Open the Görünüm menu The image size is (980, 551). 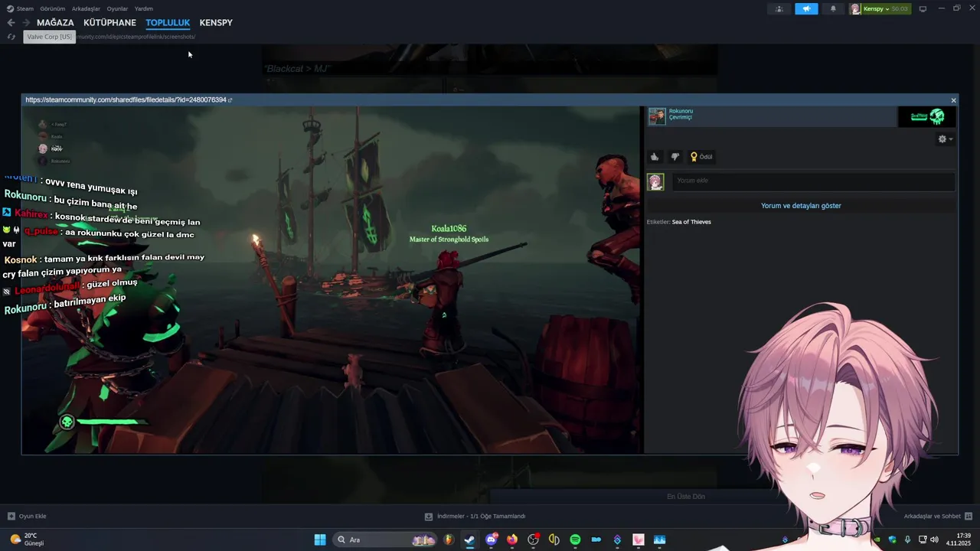52,8
